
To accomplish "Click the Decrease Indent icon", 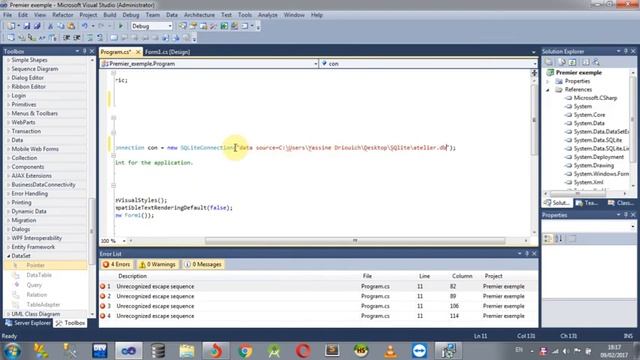I will [x=66, y=38].
